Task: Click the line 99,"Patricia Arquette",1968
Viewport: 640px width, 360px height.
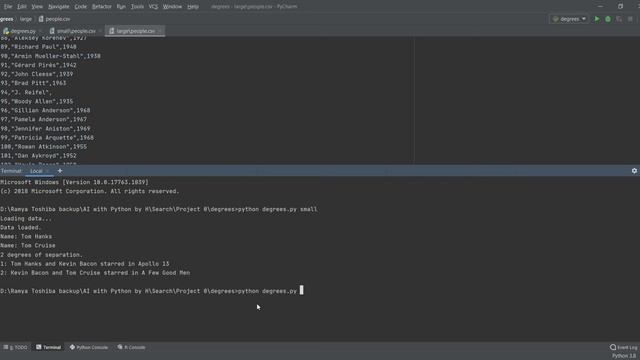Action: click(x=47, y=138)
